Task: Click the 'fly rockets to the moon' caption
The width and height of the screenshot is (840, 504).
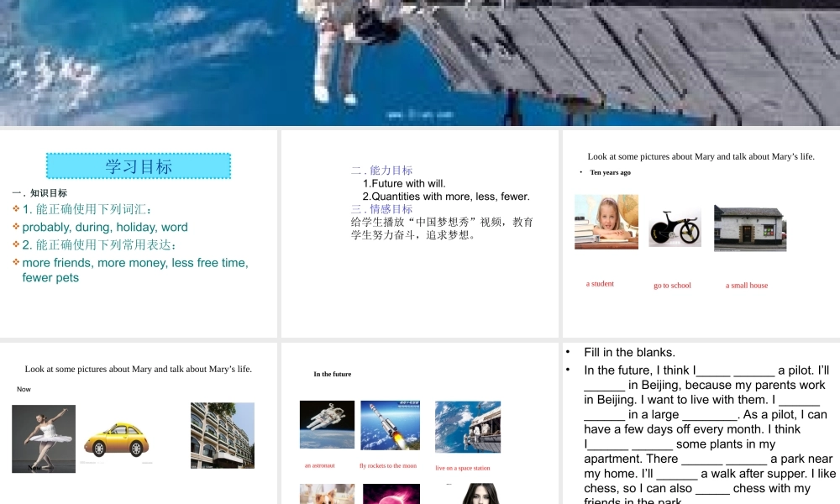Action: click(388, 465)
